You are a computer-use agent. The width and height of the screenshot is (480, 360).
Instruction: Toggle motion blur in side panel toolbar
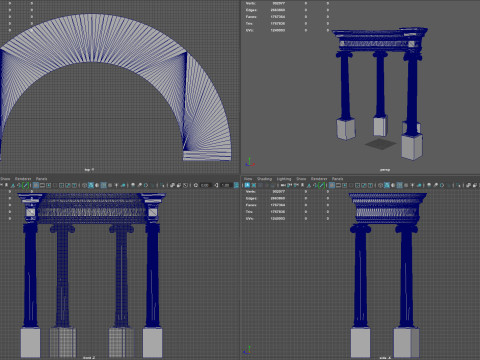pos(435,185)
